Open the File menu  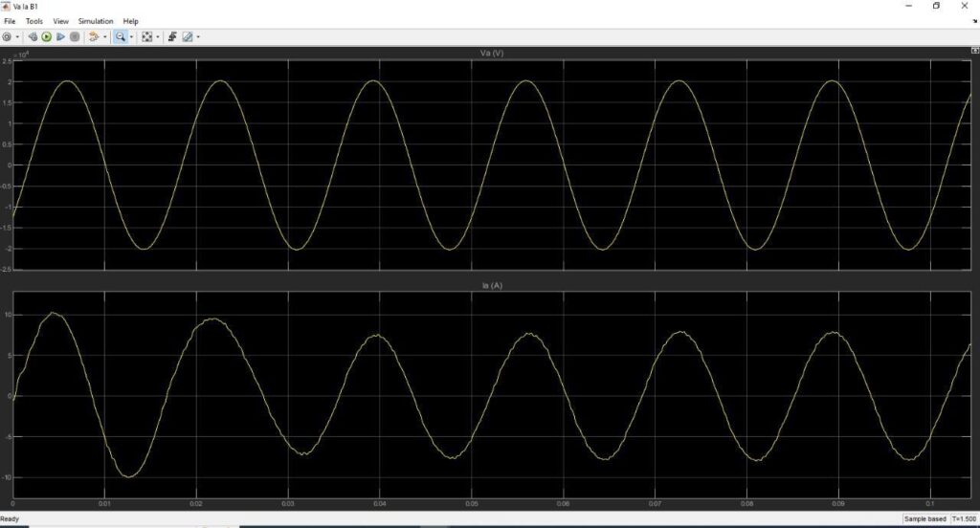(x=10, y=21)
